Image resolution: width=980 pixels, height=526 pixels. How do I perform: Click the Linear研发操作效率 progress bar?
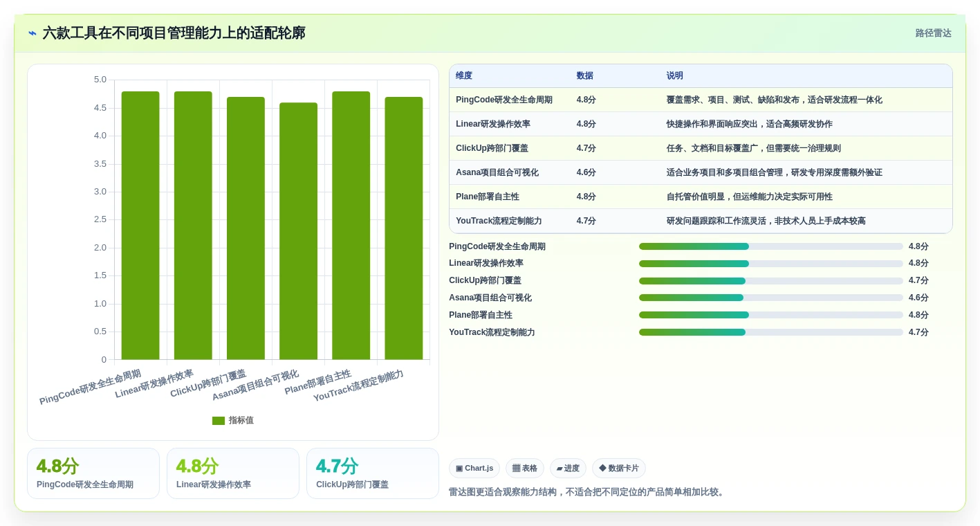tap(771, 264)
